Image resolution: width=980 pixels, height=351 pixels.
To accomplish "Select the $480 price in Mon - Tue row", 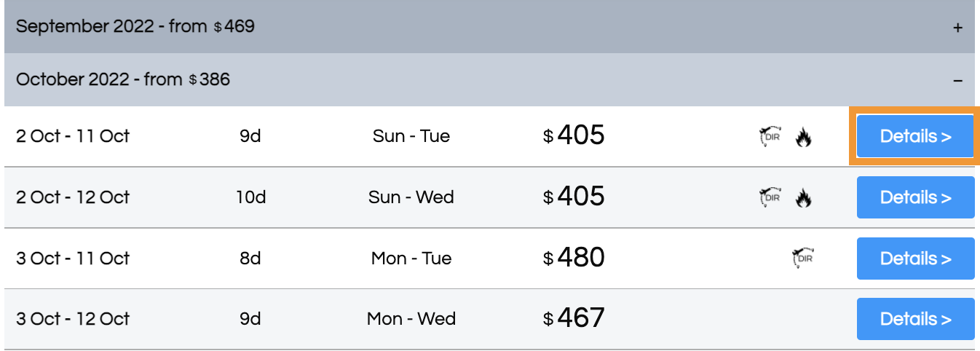I will pyautogui.click(x=574, y=258).
